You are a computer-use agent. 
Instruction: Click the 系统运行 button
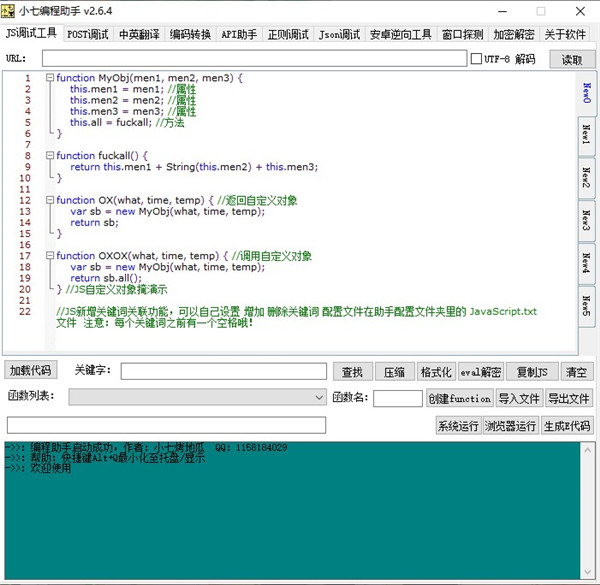(458, 425)
